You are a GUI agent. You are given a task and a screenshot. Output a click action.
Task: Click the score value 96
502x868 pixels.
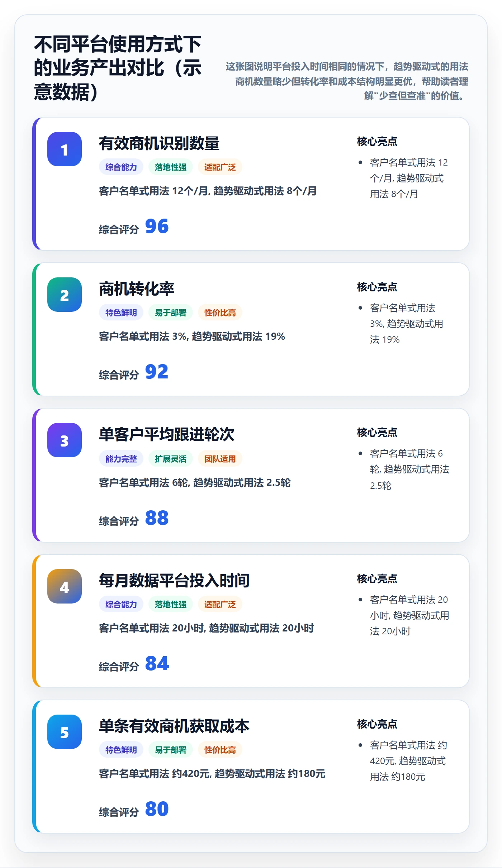pyautogui.click(x=157, y=226)
